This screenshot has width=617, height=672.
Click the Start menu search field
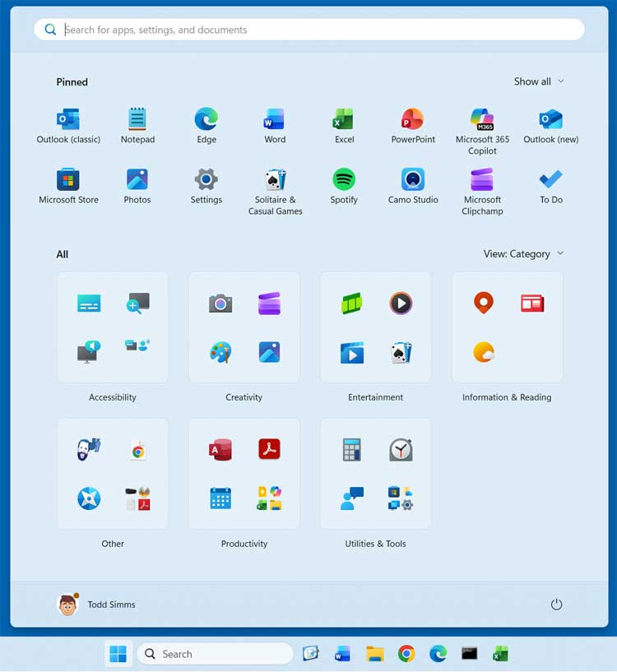[309, 30]
